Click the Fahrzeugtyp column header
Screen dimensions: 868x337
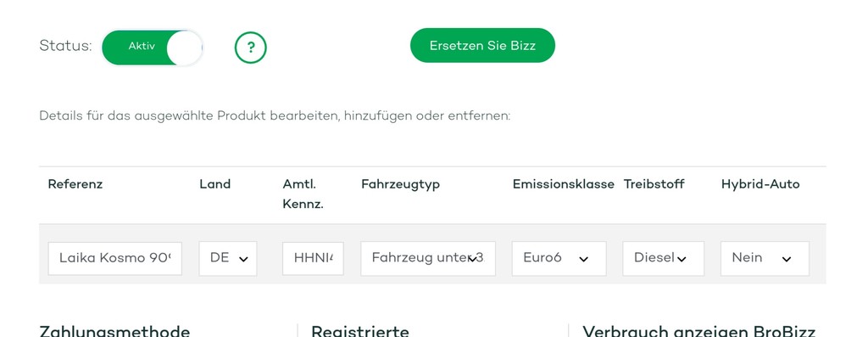point(400,184)
